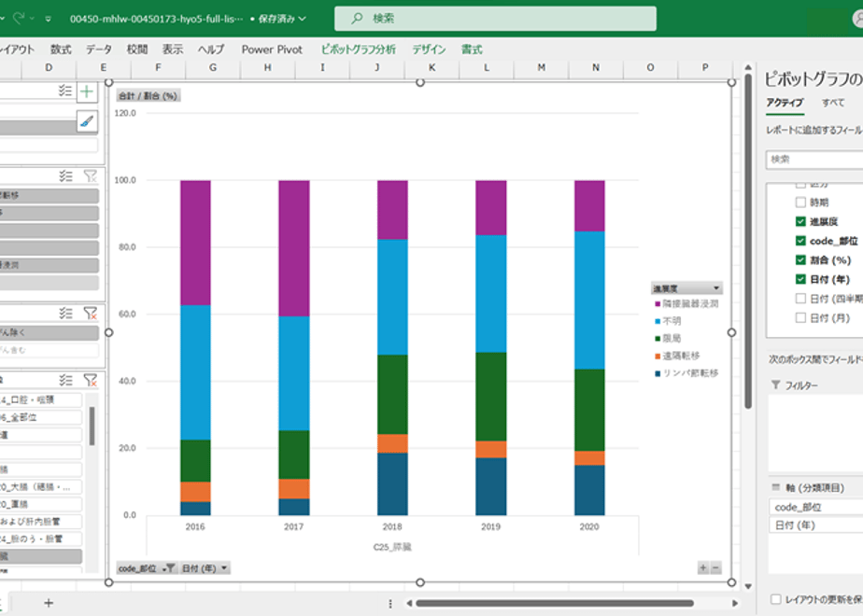The height and width of the screenshot is (616, 863).
Task: Open the Quick Access Toolbar customize dropdown
Action: 49,19
